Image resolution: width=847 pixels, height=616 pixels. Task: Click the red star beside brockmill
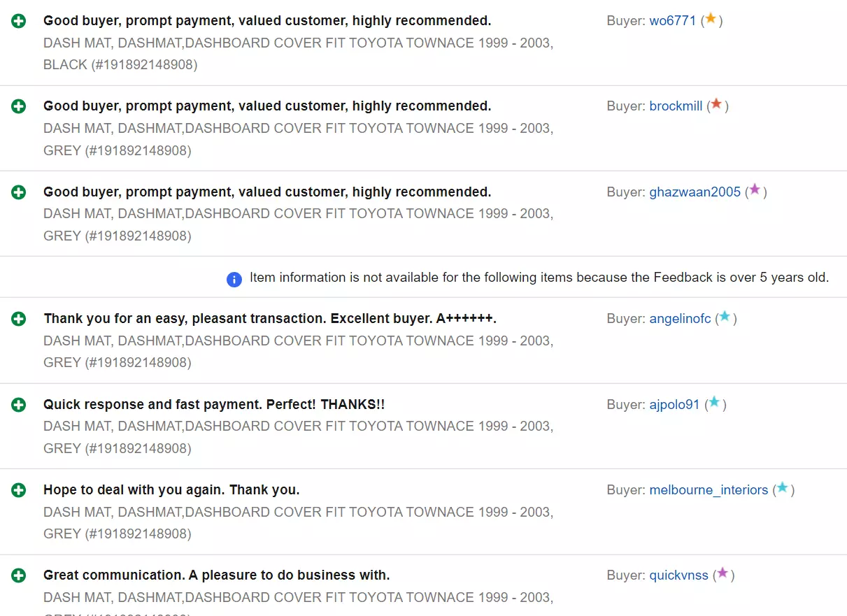point(716,104)
